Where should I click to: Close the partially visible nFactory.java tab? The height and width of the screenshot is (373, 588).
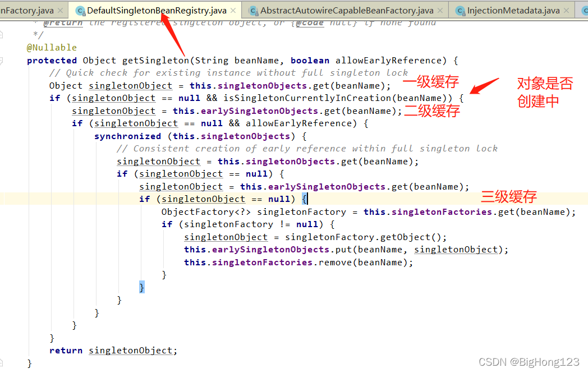tap(60, 11)
